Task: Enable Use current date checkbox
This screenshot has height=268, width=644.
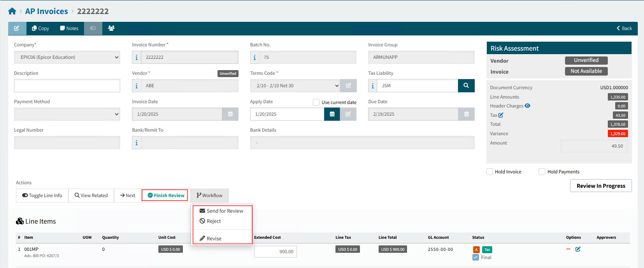Action: [x=316, y=102]
